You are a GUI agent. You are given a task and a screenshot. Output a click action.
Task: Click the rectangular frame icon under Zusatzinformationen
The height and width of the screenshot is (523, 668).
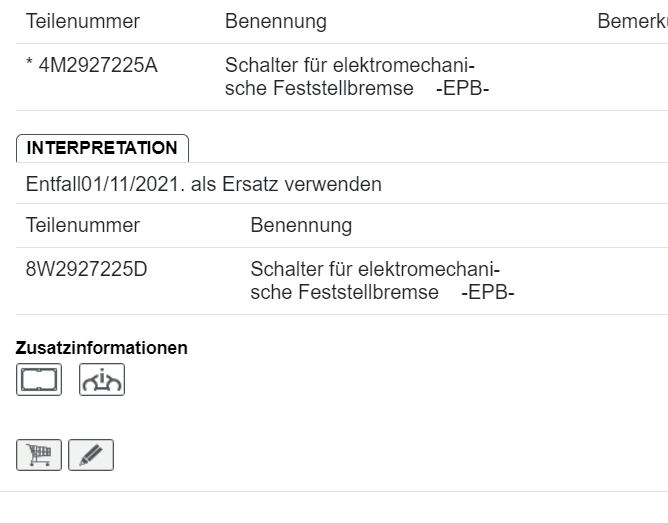pos(39,380)
